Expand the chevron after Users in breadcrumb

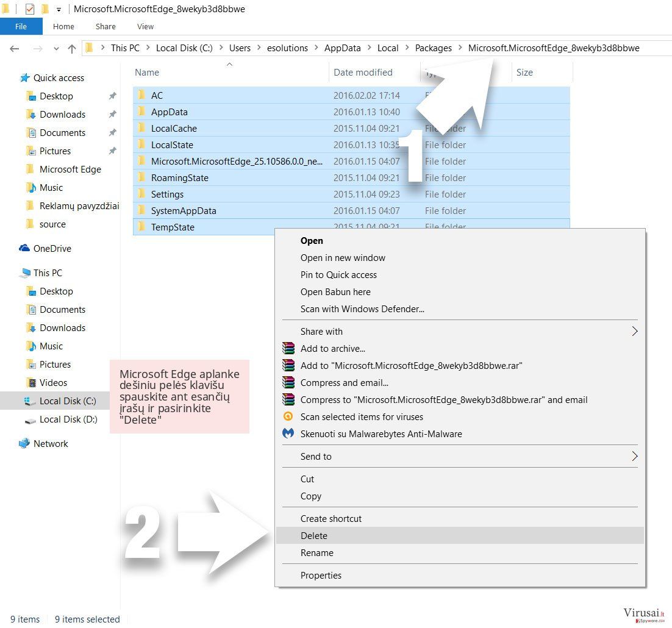[x=259, y=48]
